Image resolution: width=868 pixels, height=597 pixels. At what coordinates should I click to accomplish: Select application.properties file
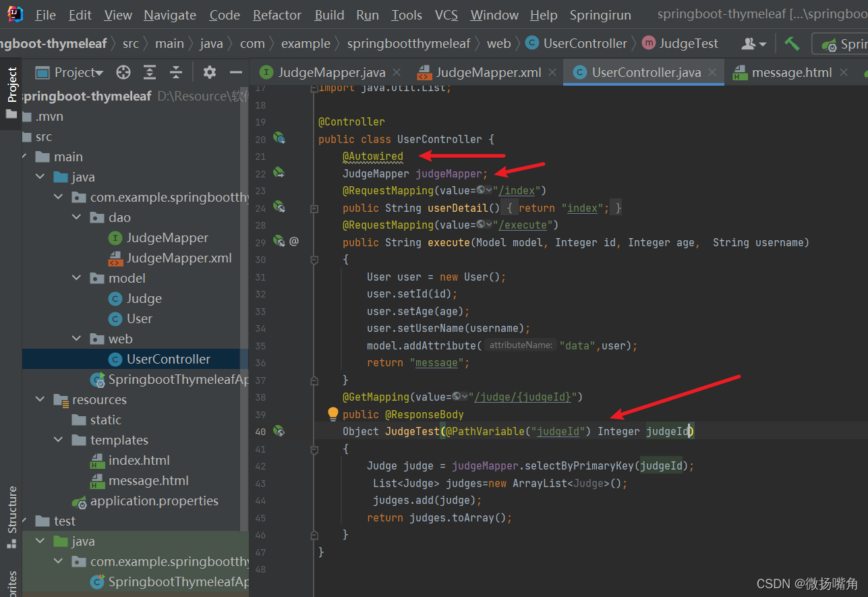[146, 501]
